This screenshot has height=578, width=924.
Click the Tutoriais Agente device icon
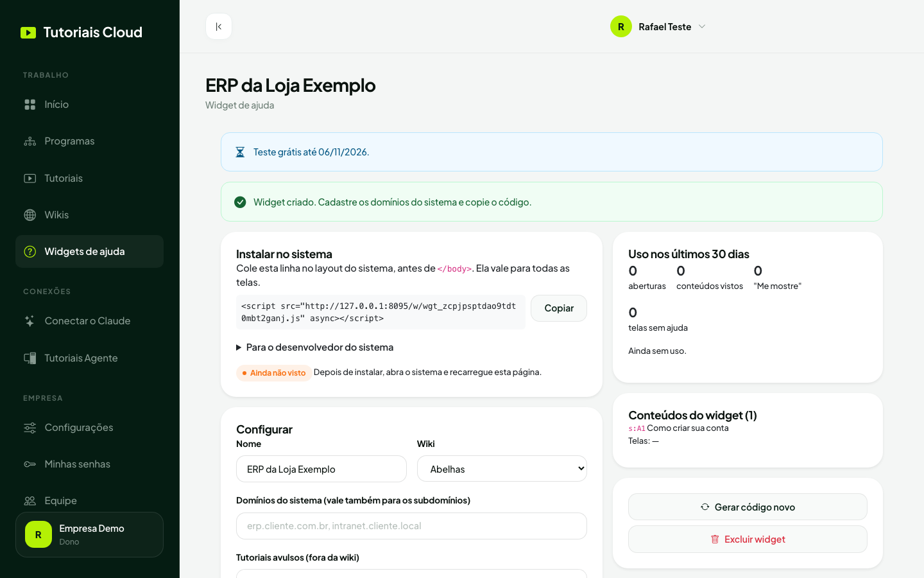tap(30, 358)
